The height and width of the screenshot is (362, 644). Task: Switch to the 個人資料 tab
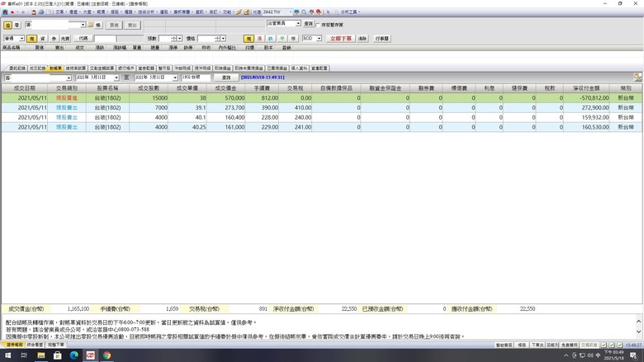tap(300, 68)
